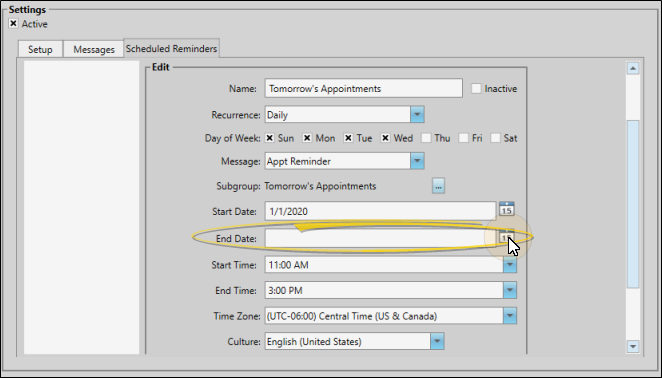
Task: Uncheck the Wed day checkbox
Action: (x=385, y=138)
